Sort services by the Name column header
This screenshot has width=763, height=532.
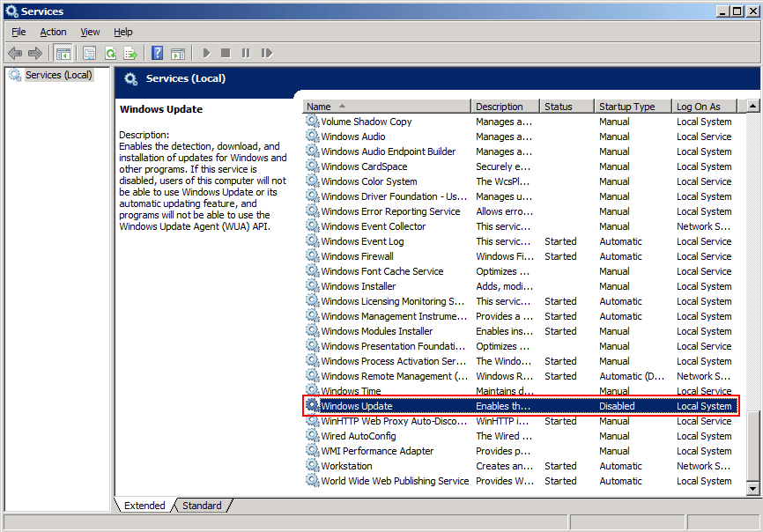point(387,107)
